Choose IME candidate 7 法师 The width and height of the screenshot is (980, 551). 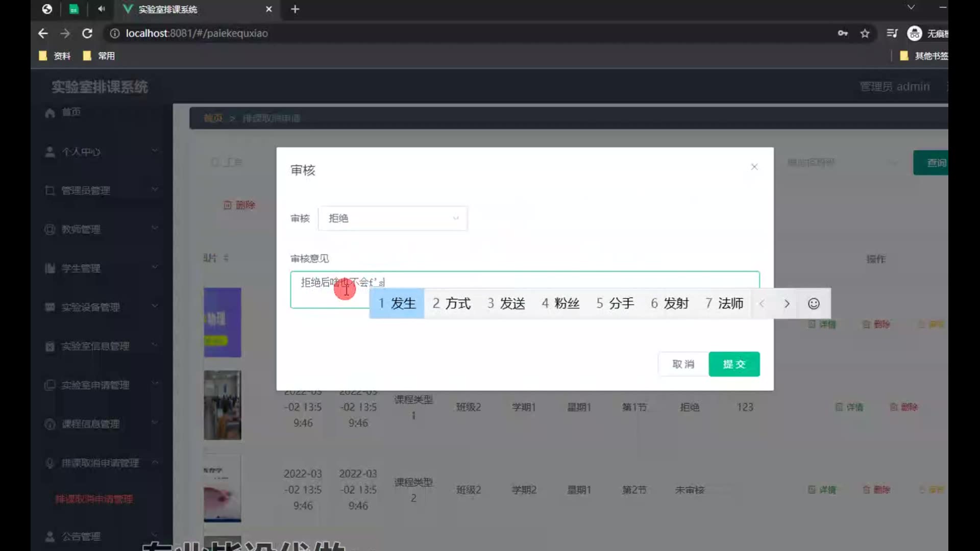[x=725, y=304]
